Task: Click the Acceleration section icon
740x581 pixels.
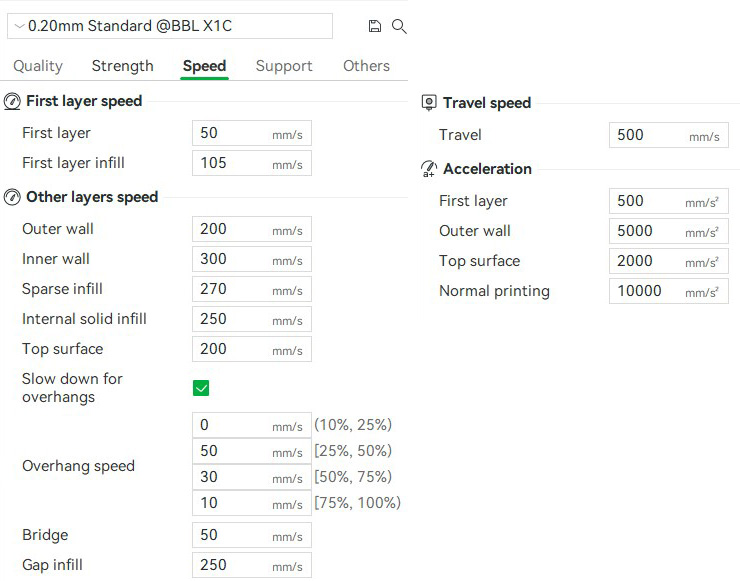Action: [x=429, y=169]
